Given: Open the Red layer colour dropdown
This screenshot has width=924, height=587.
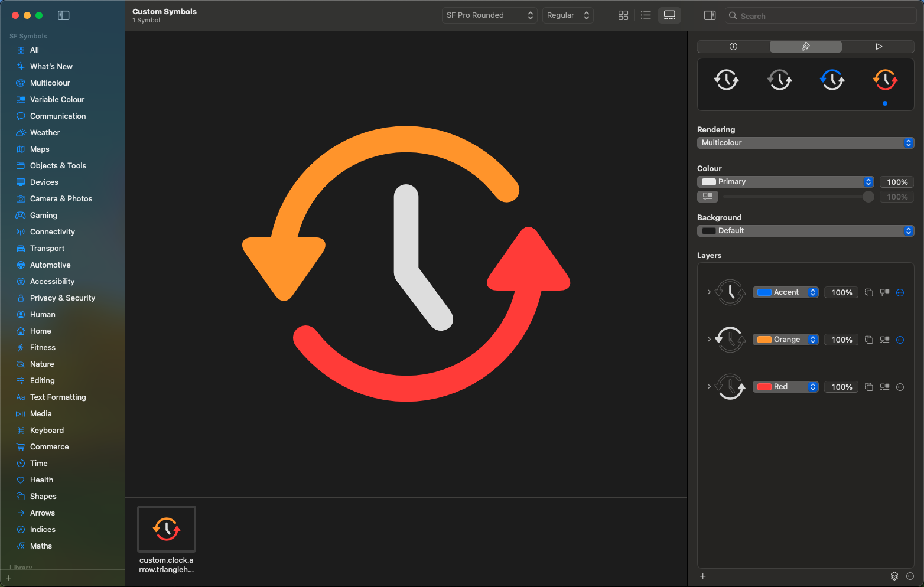Looking at the screenshot, I should coord(785,387).
